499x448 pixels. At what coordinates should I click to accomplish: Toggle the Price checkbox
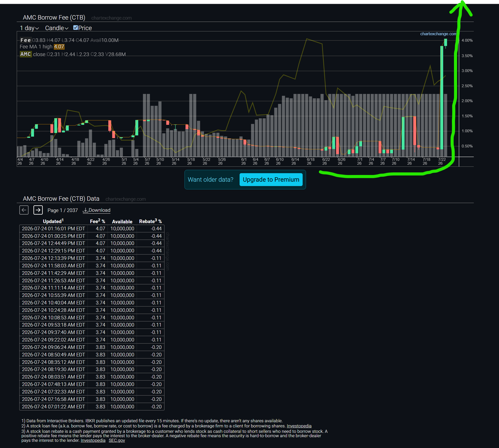[75, 28]
